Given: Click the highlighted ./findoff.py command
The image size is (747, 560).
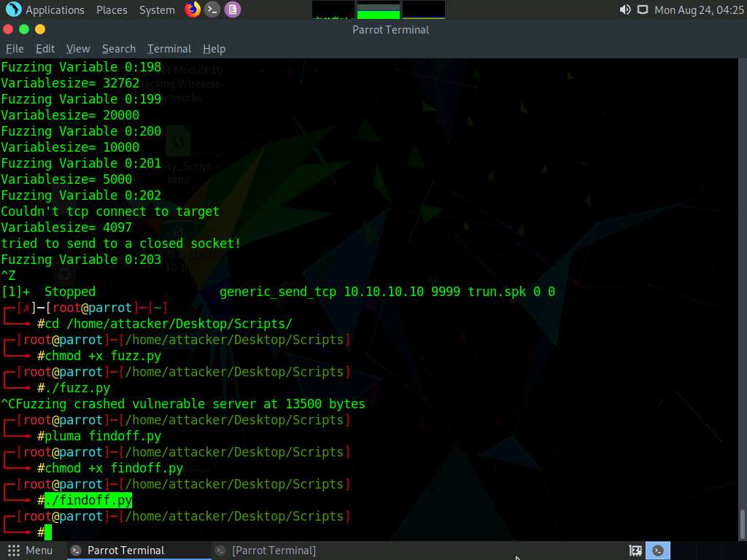Looking at the screenshot, I should 88,500.
